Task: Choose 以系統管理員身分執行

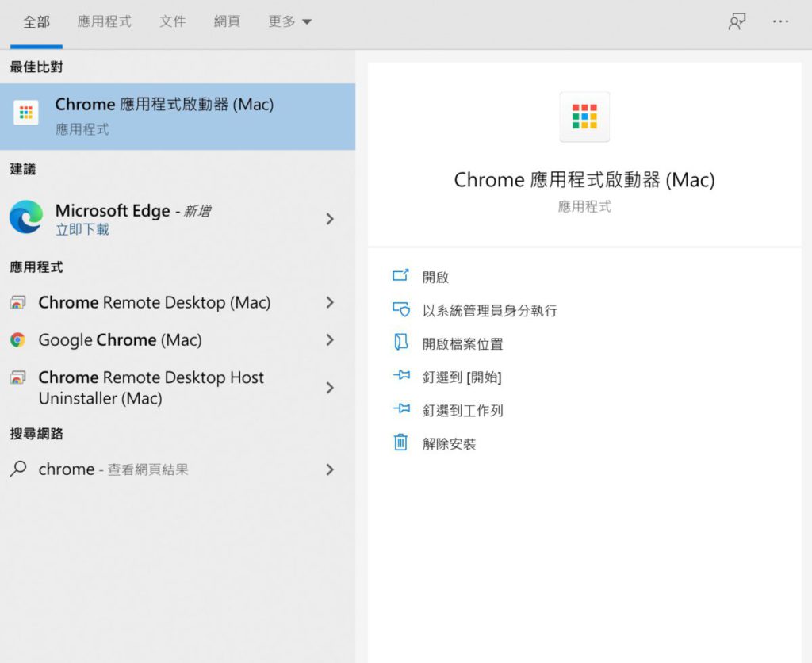Action: (x=489, y=310)
